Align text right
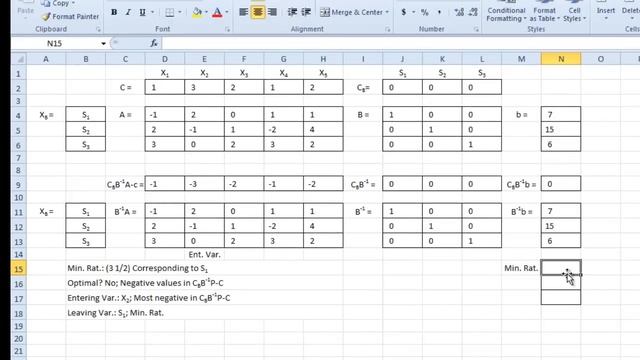The width and height of the screenshot is (640, 360). (272, 12)
